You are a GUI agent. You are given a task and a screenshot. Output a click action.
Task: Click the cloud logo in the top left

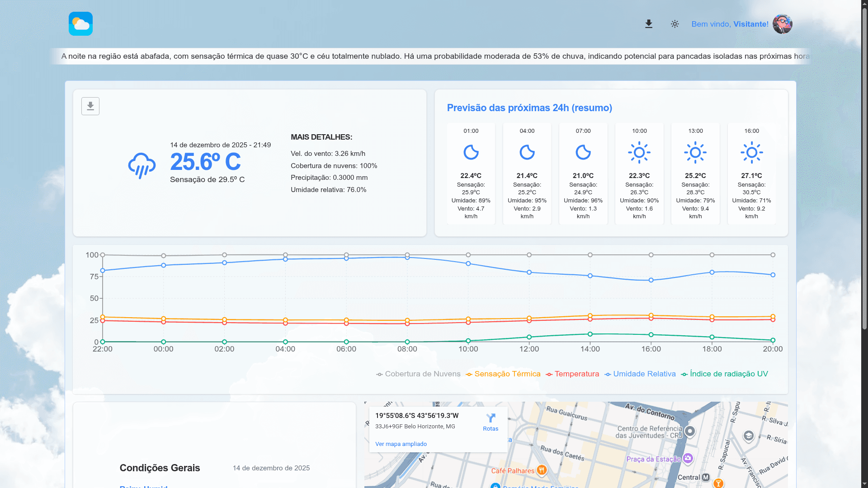point(80,23)
